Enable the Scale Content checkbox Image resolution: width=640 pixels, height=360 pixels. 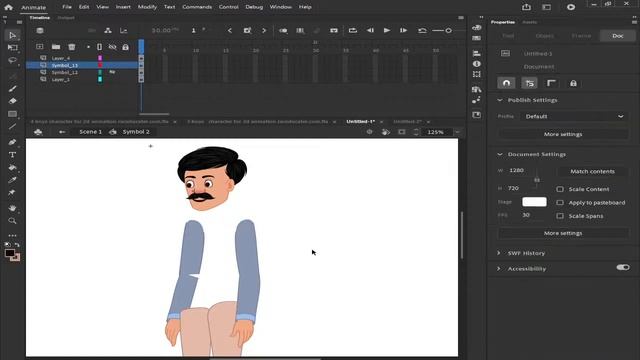560,189
